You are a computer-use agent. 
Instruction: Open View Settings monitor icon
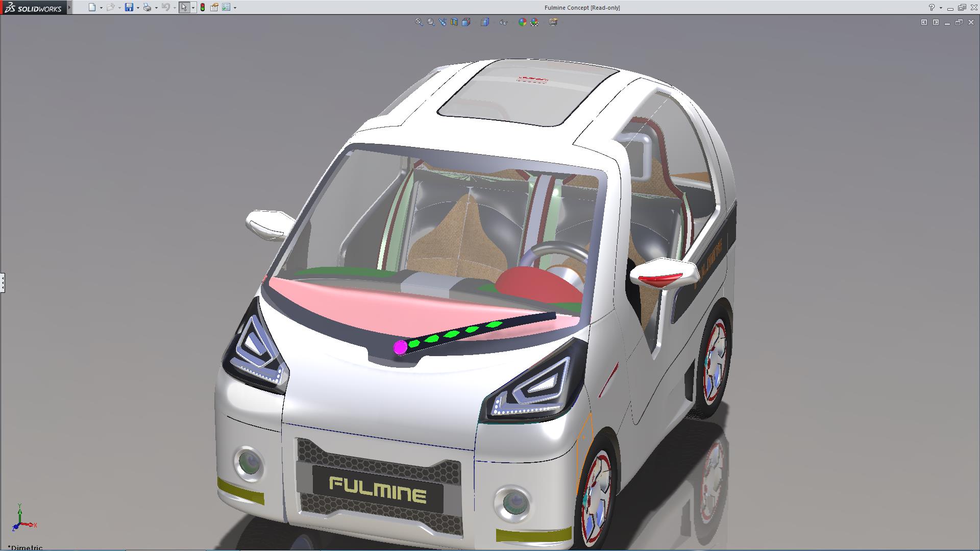(553, 22)
